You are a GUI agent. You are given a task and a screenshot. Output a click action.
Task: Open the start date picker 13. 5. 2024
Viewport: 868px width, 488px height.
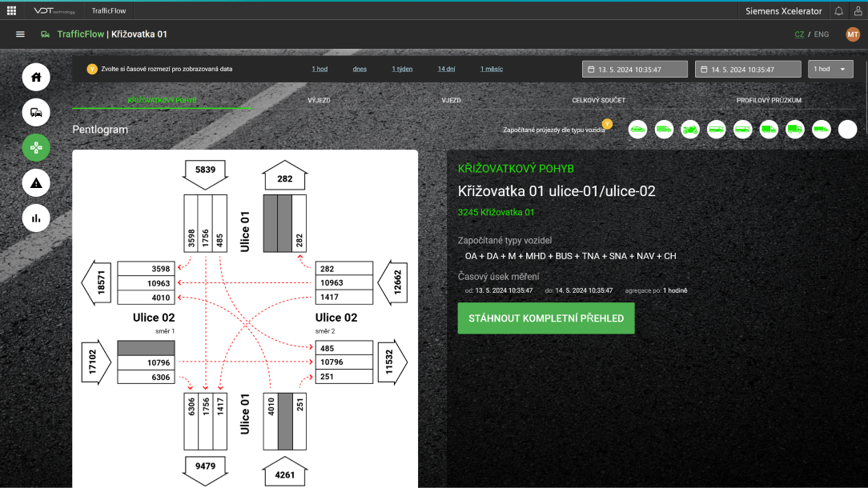coord(634,70)
